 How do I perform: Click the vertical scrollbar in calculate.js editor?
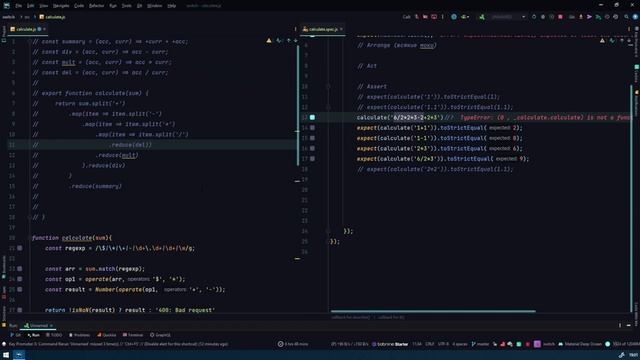tap(298, 105)
